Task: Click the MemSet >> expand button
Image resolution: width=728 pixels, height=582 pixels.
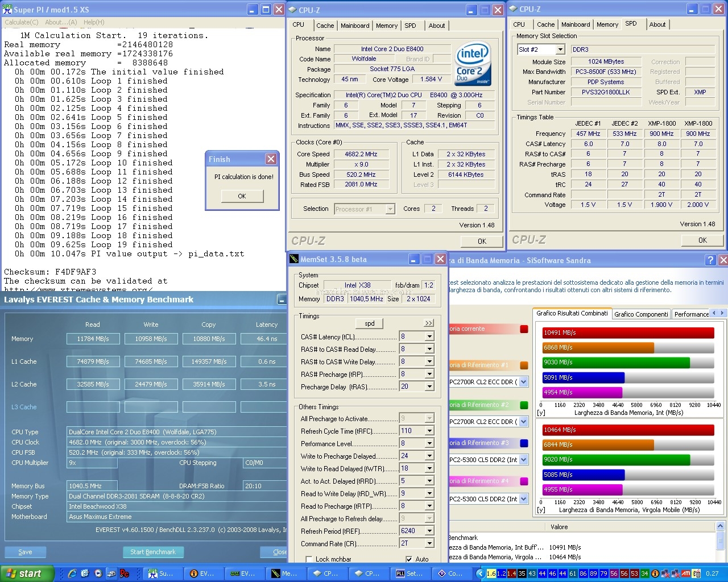Action: pos(429,323)
